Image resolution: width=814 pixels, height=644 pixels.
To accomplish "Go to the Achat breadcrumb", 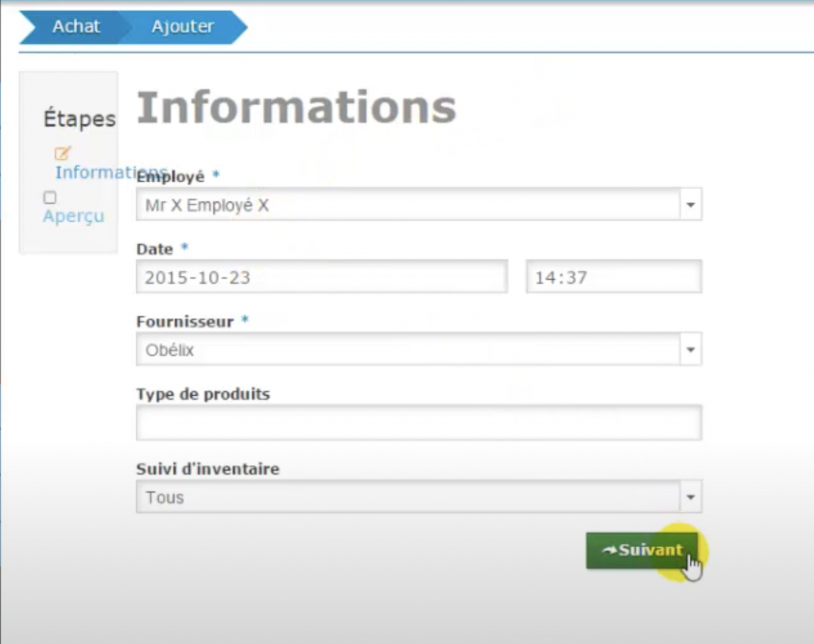I will coord(76,26).
